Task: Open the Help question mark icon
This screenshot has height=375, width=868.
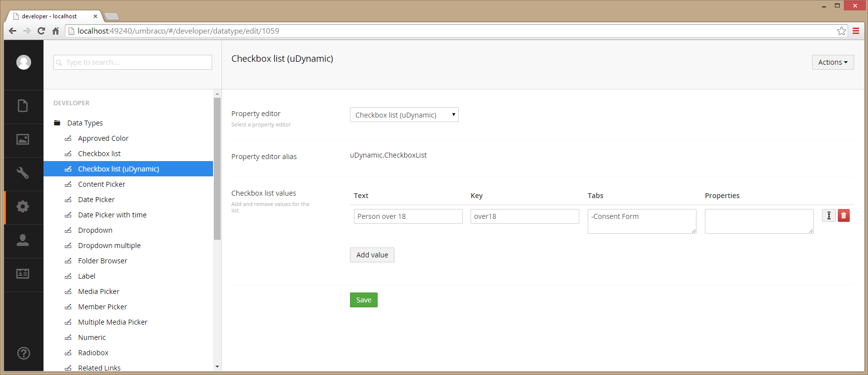Action: point(23,353)
